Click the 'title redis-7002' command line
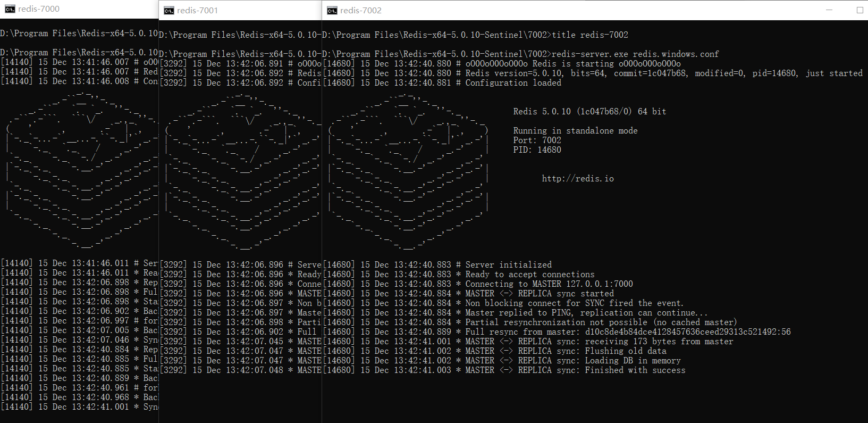Image resolution: width=868 pixels, height=423 pixels. coord(590,35)
